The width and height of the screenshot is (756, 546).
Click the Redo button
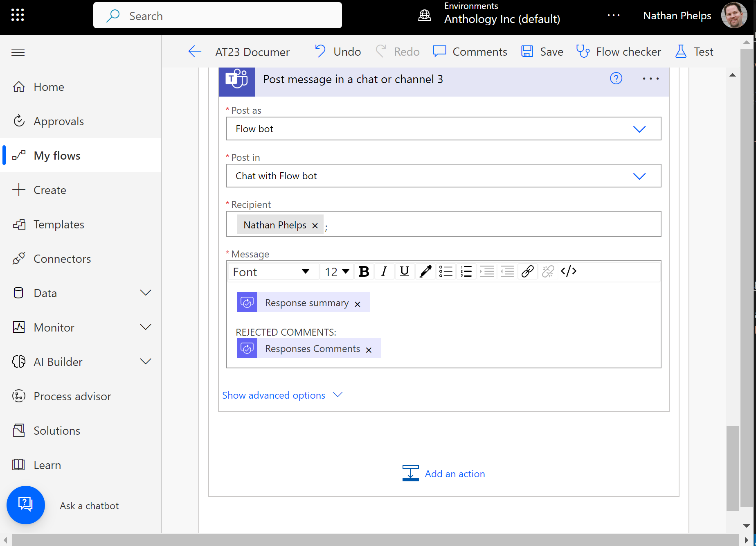(x=398, y=52)
